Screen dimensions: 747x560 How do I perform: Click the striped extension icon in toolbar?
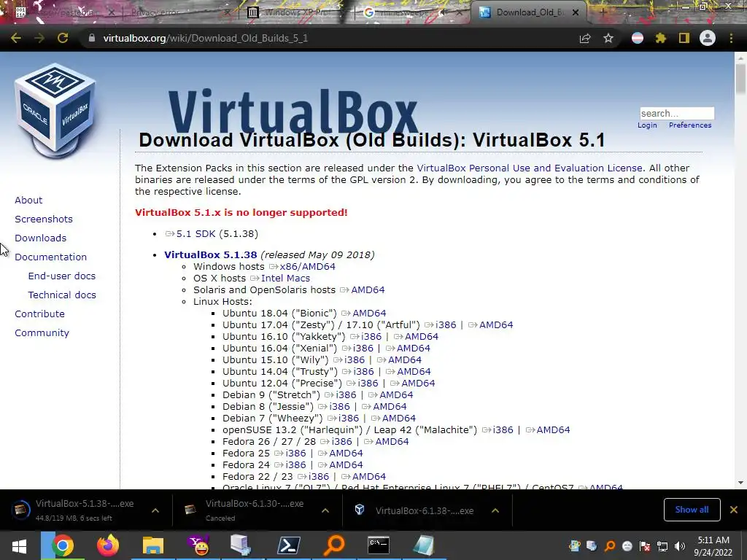[x=638, y=38]
